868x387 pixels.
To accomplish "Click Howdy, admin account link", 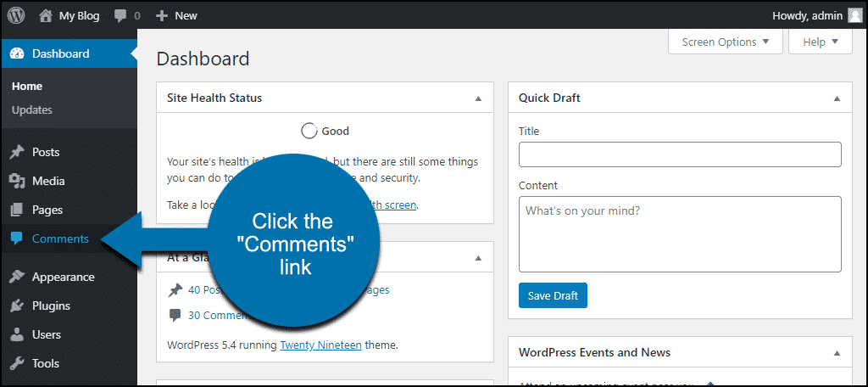I will coord(807,16).
